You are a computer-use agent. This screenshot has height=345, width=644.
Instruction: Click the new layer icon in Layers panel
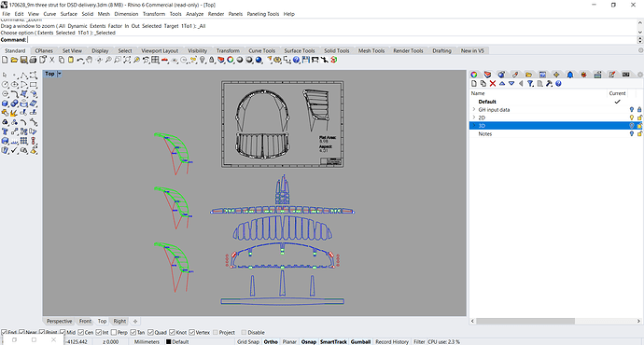click(473, 83)
